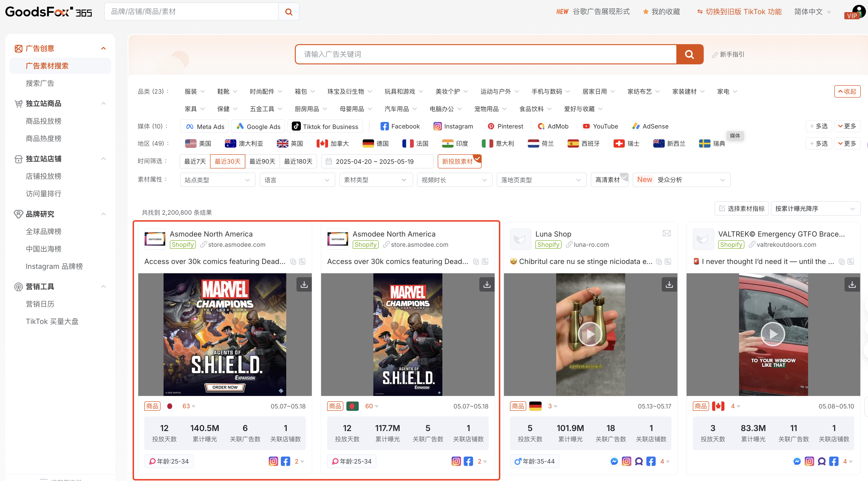The width and height of the screenshot is (868, 481).
Task: Play the Luna Shop video
Action: point(590,334)
